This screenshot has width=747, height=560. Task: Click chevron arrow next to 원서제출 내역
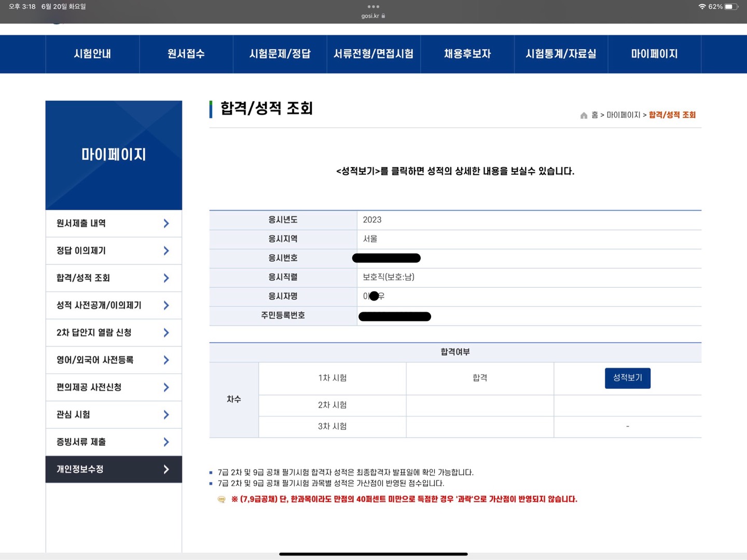[x=166, y=223]
